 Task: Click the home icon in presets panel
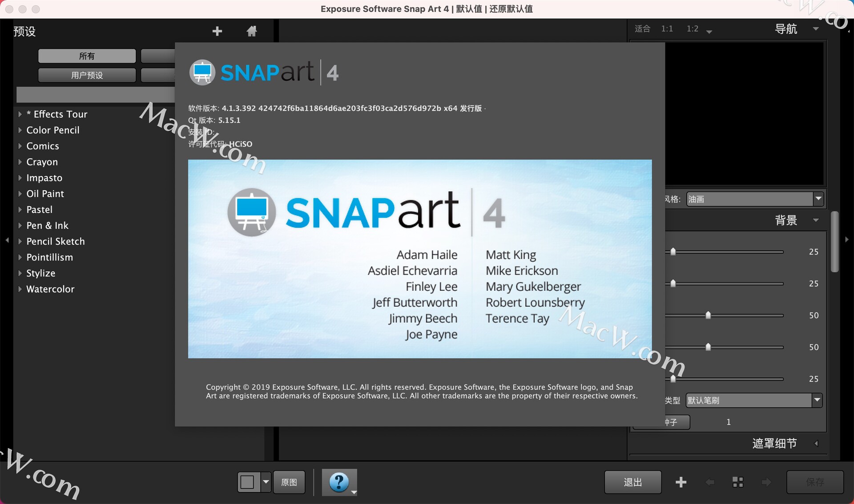pyautogui.click(x=252, y=31)
